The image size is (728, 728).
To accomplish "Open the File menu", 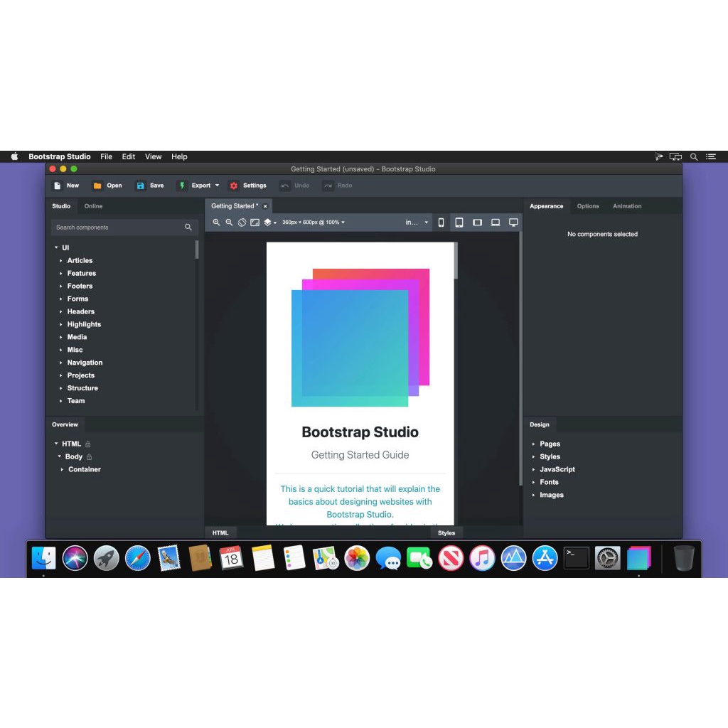I will pos(107,157).
